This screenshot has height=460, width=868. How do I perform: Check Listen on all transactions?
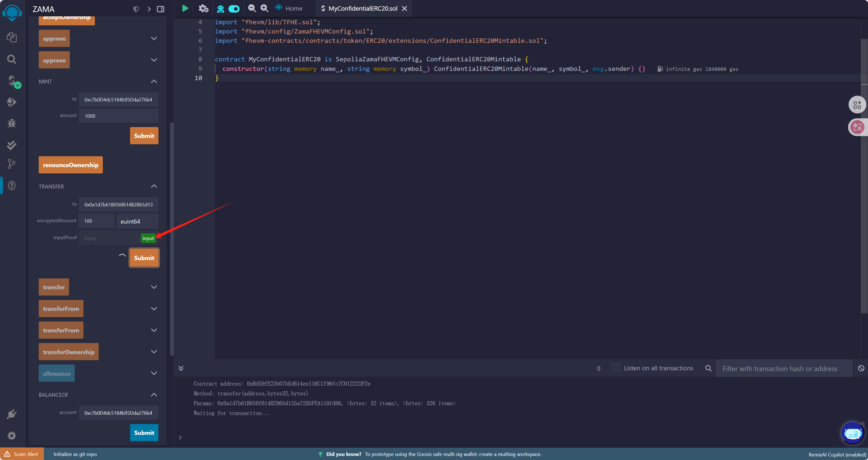(x=616, y=368)
